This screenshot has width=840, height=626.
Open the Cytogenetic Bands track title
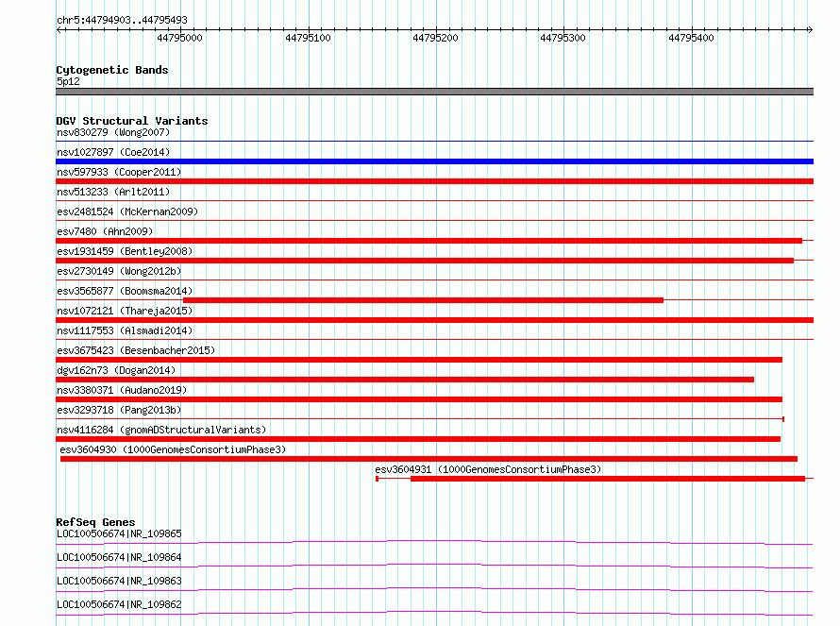click(112, 70)
